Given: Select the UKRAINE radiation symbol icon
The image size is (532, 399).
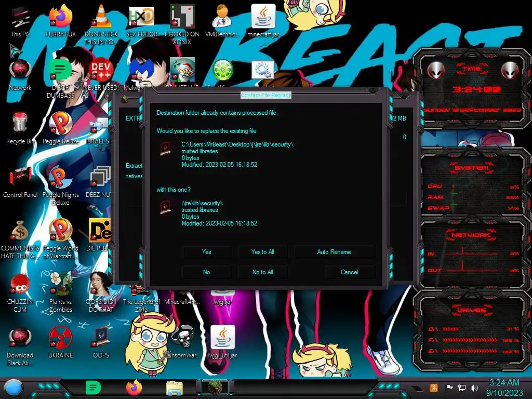Looking at the screenshot, I should [x=60, y=343].
